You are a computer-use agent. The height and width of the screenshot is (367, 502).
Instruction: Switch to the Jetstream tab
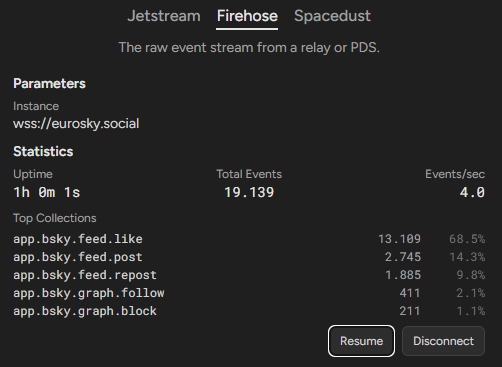[x=164, y=16]
